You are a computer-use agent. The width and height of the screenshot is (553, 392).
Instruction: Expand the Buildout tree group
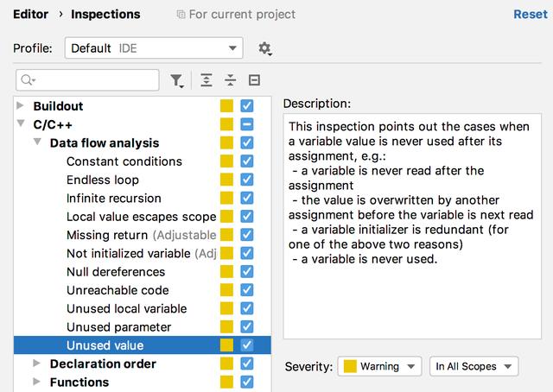click(21, 105)
